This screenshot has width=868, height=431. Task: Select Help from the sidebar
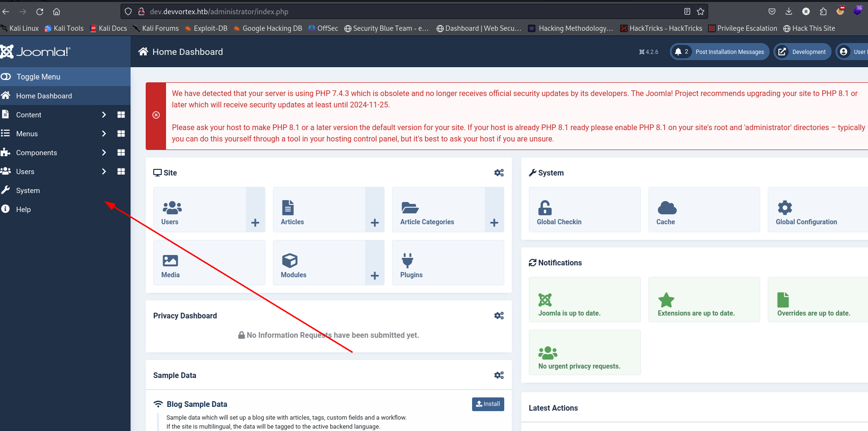pos(23,210)
